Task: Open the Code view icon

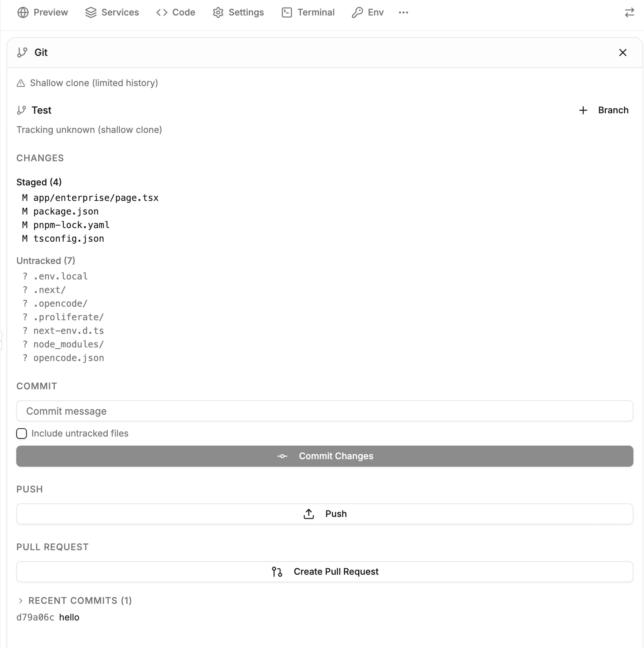Action: 162,12
